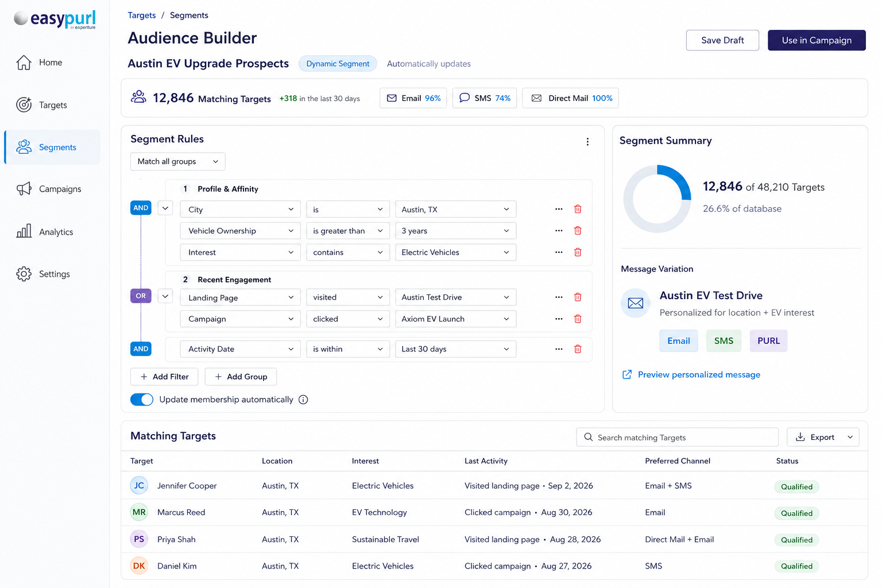
Task: Sort by the Last Activity column header
Action: [486, 461]
